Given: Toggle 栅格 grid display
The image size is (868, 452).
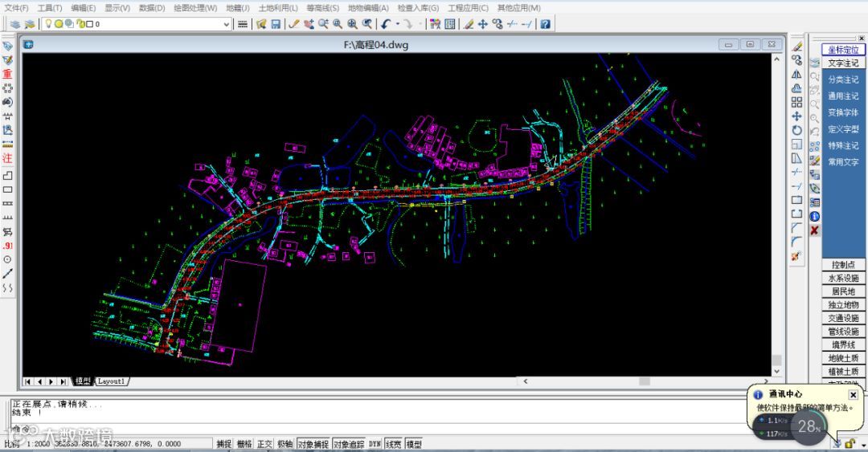Looking at the screenshot, I should (x=244, y=444).
